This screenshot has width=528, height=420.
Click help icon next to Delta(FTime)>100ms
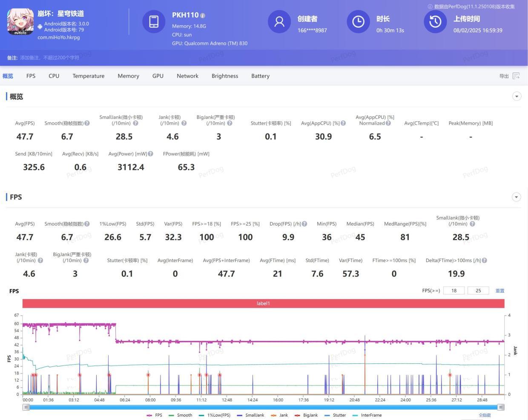pos(485,260)
